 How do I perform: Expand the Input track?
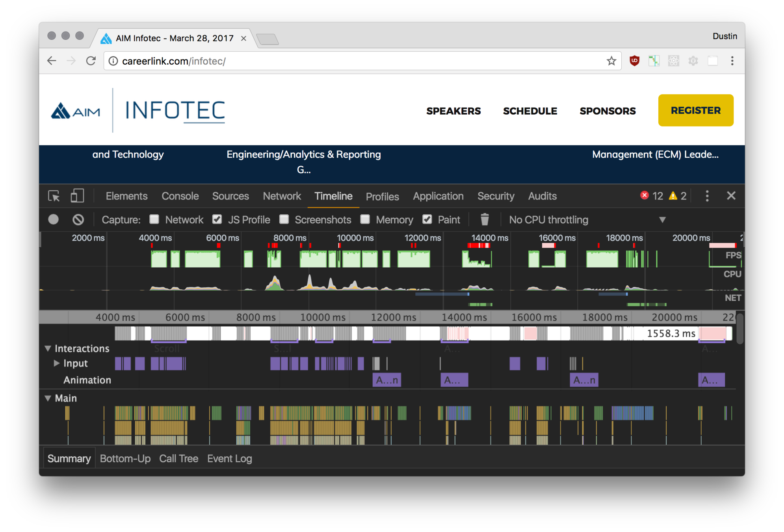[57, 363]
